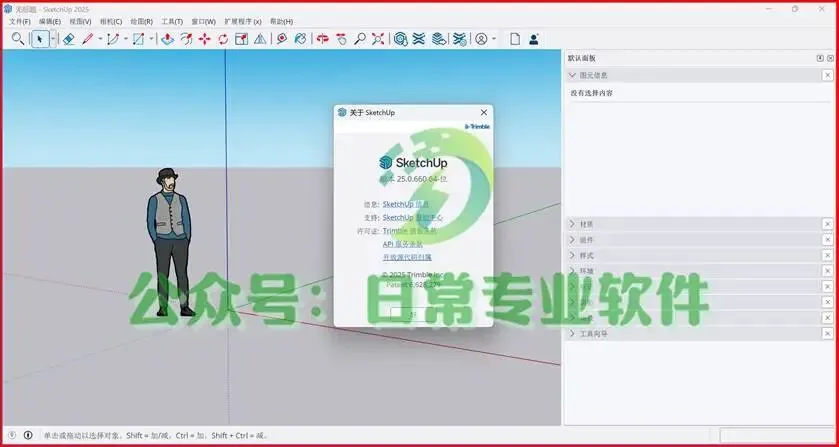Activate the Push/Pull tool
This screenshot has height=447, width=839.
click(x=167, y=39)
